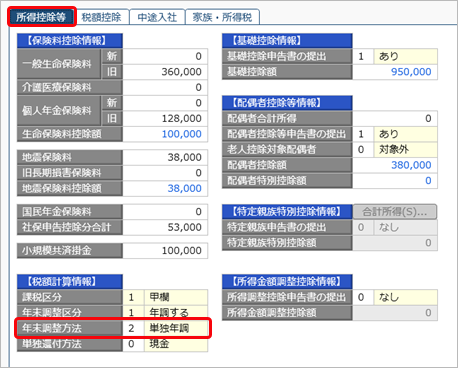Click the 【所得金額調整控除情報】 section header

(287, 282)
